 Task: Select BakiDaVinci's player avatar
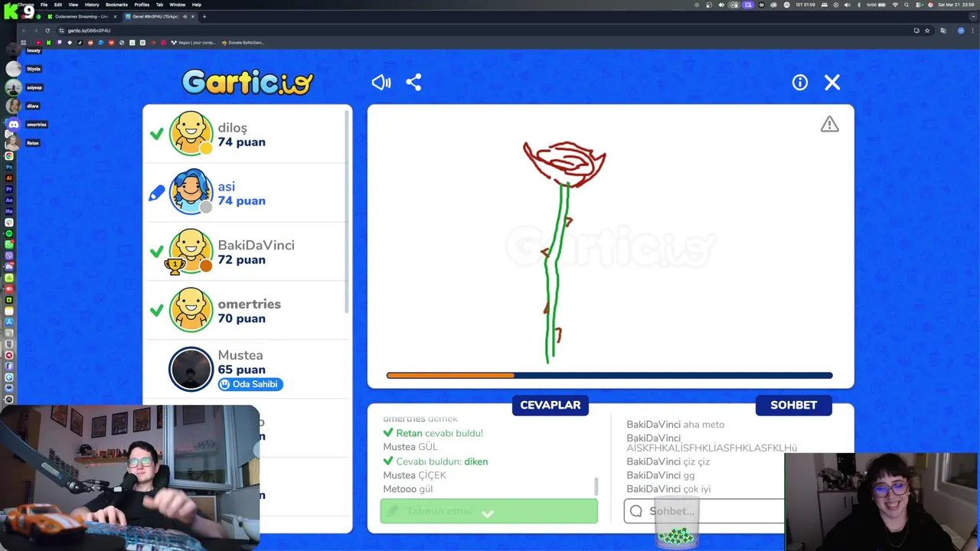(191, 251)
